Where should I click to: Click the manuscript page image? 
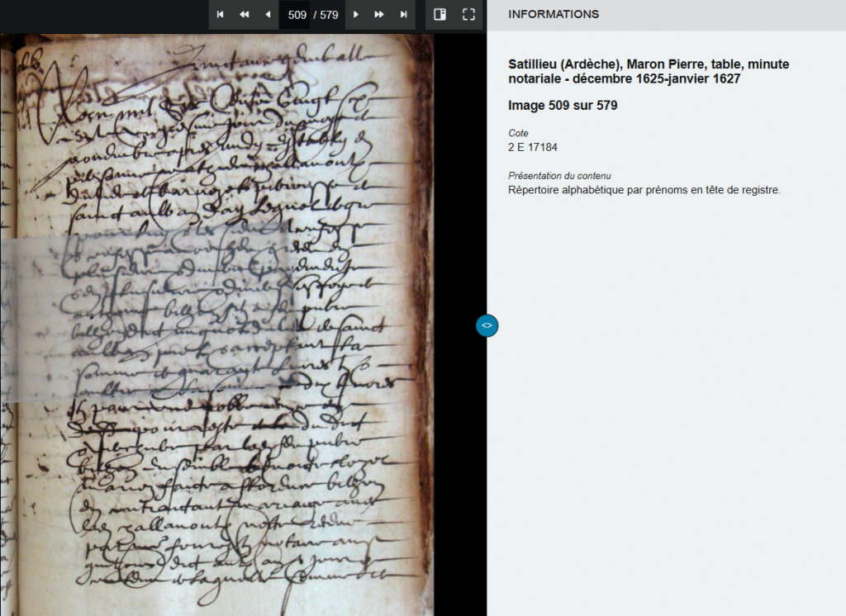pyautogui.click(x=216, y=479)
